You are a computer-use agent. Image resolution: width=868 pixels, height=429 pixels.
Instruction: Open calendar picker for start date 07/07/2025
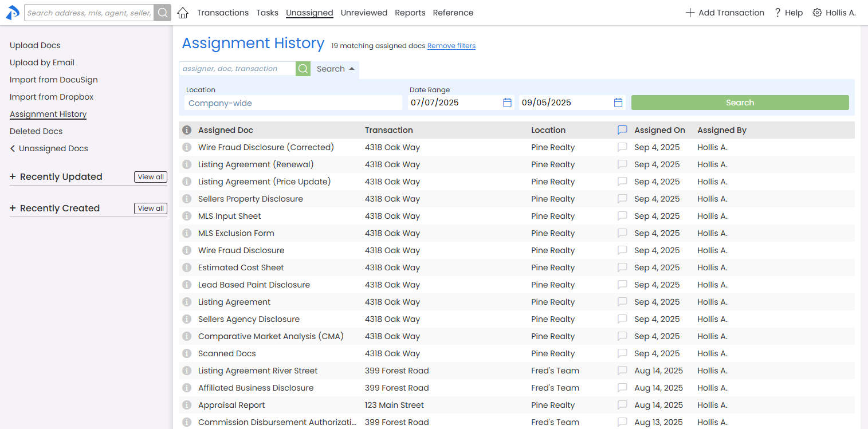(507, 103)
